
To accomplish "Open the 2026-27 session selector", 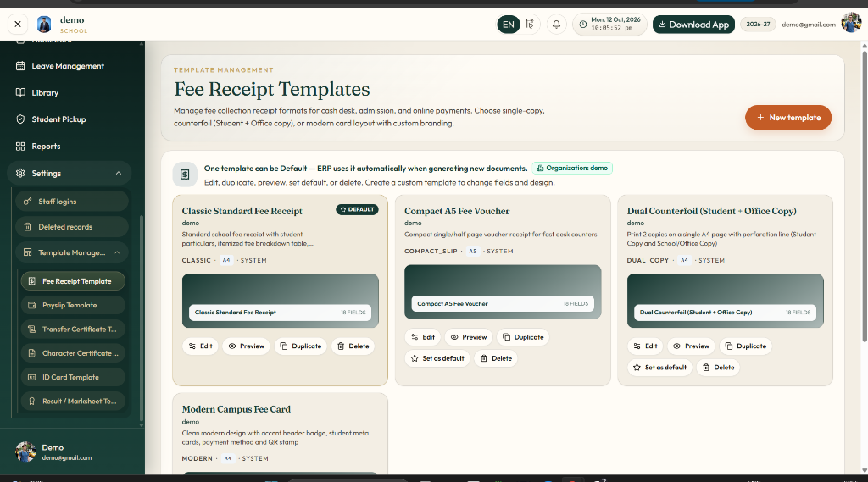I will pyautogui.click(x=758, y=25).
